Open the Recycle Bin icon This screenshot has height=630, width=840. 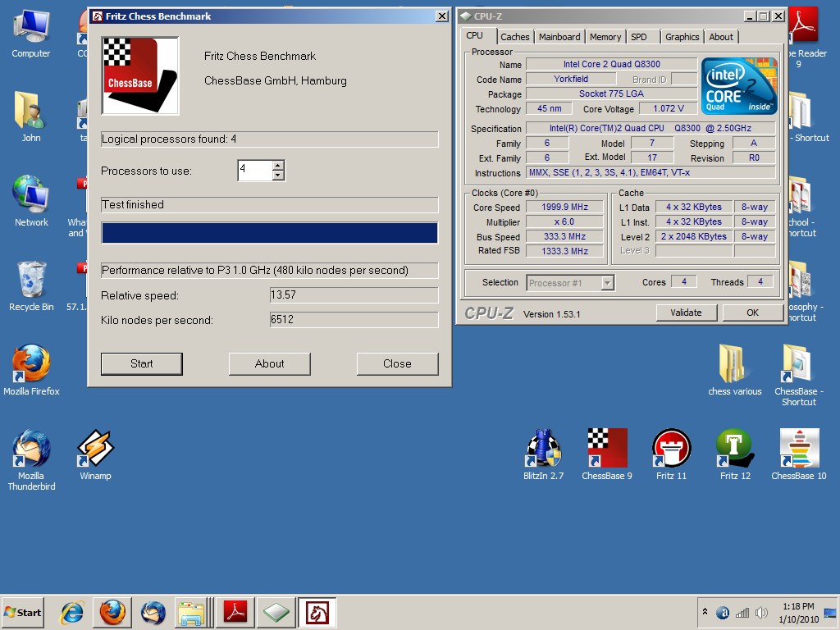click(31, 286)
